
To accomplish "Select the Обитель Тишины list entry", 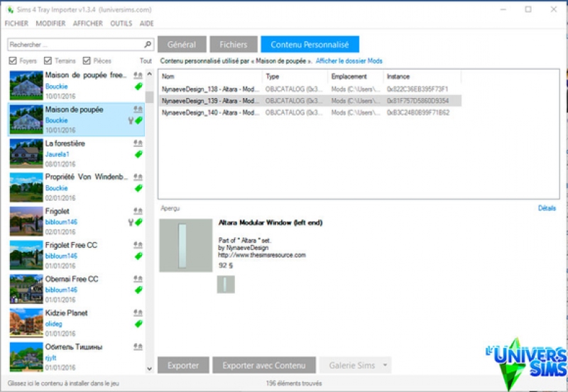I will coord(76,357).
